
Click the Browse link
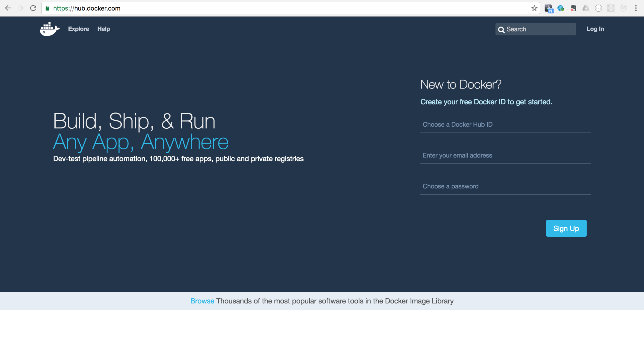coord(202,301)
